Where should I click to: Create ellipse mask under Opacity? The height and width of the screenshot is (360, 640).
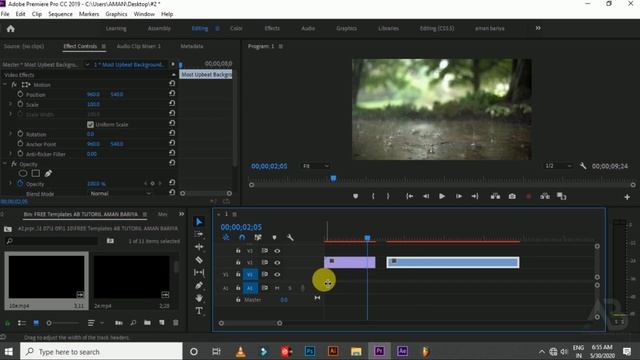pos(23,173)
